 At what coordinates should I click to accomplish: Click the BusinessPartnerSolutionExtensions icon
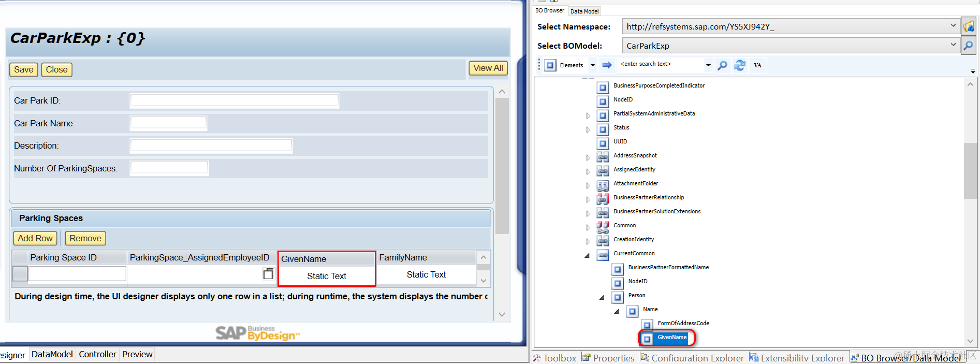pyautogui.click(x=603, y=213)
